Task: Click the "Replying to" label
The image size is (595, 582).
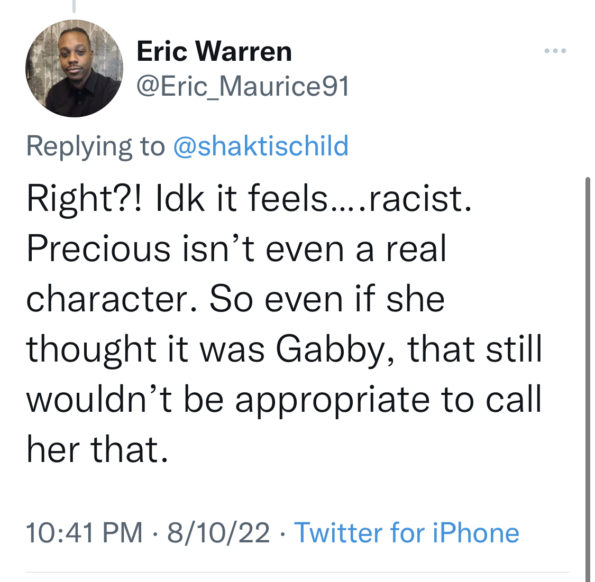Action: click(x=95, y=146)
